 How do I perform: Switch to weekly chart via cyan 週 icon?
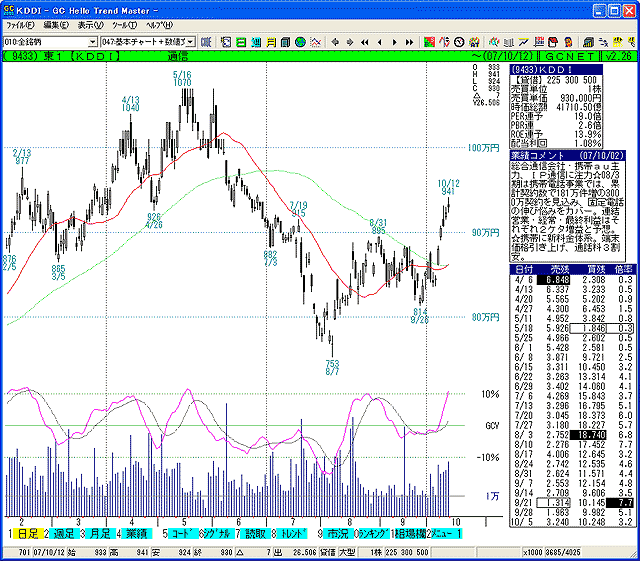(256, 42)
